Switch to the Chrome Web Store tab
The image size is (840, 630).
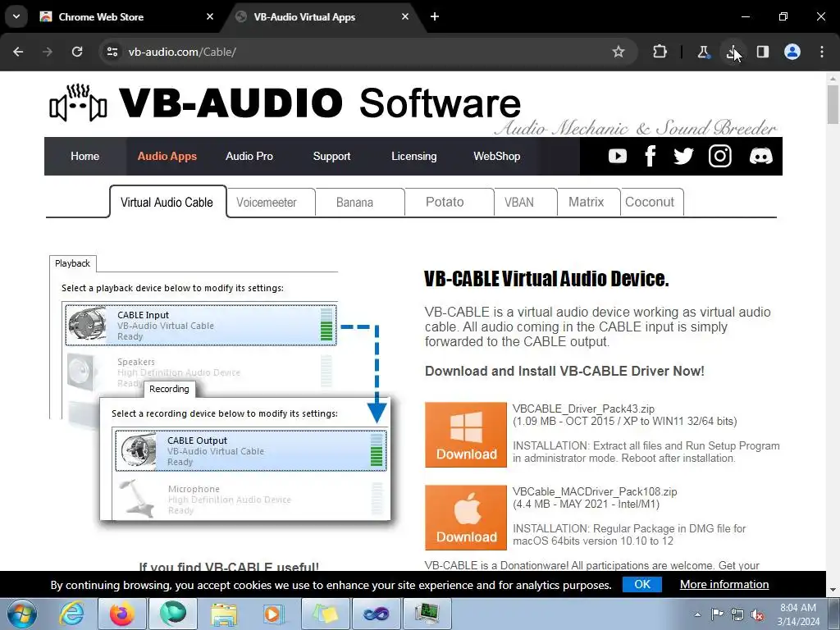pyautogui.click(x=126, y=16)
